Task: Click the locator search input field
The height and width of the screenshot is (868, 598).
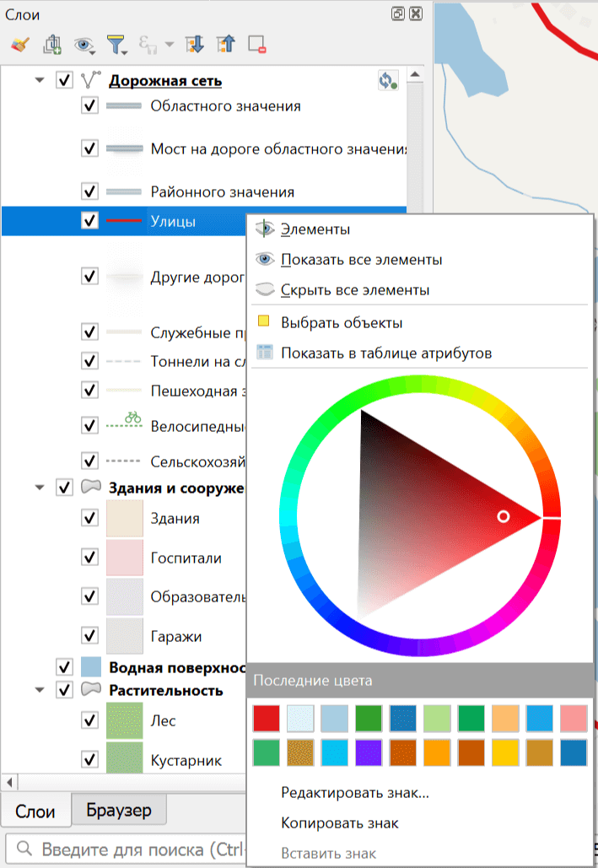Action: pyautogui.click(x=127, y=848)
